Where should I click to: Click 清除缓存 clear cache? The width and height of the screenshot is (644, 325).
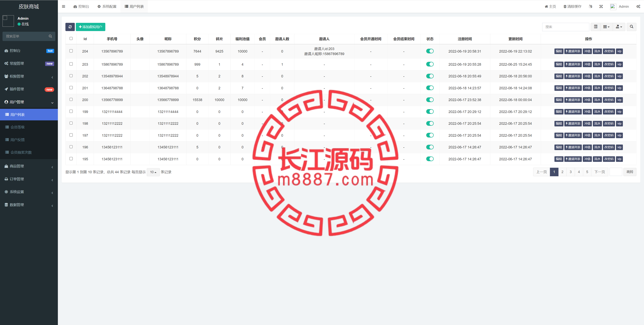tap(572, 7)
